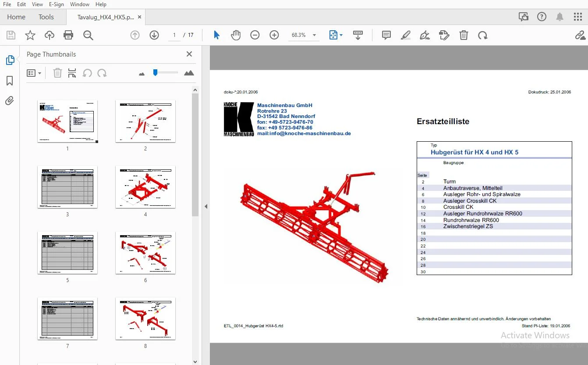The height and width of the screenshot is (365, 588).
Task: Switch to the Tools tab
Action: pyautogui.click(x=46, y=17)
